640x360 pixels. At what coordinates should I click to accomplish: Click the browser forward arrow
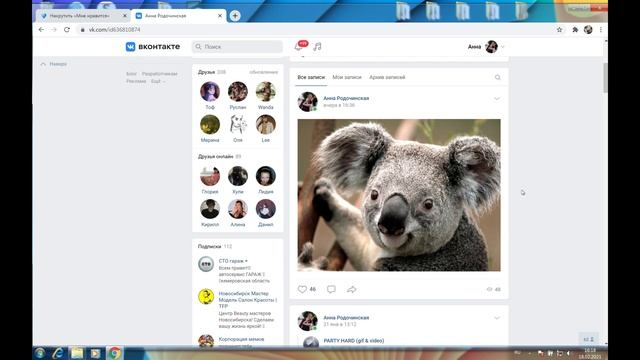click(54, 29)
